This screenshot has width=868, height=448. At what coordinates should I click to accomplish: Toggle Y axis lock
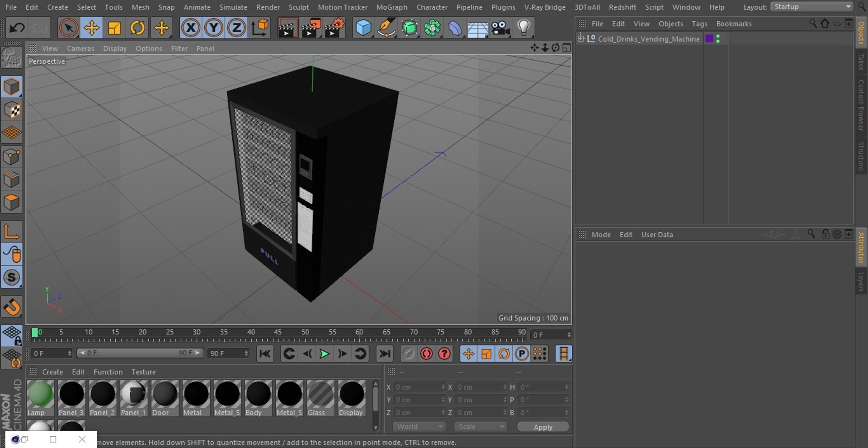tap(213, 28)
